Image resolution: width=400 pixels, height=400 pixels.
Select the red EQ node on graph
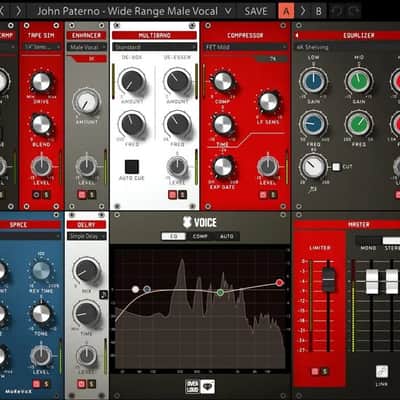279,283
